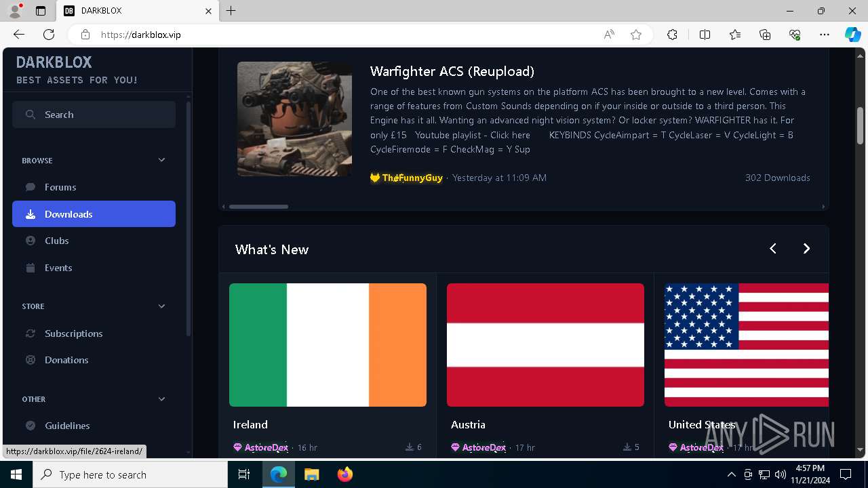868x488 pixels.
Task: Select Downloads in the sidebar
Action: tap(94, 214)
